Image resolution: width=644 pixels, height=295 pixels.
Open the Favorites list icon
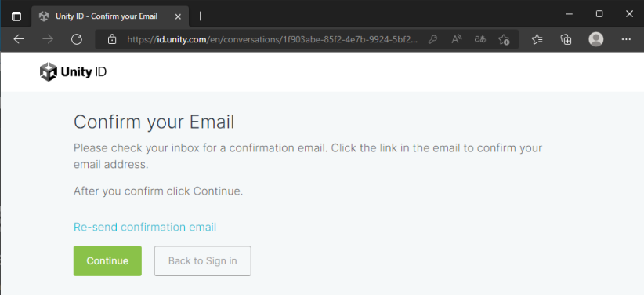(x=537, y=39)
